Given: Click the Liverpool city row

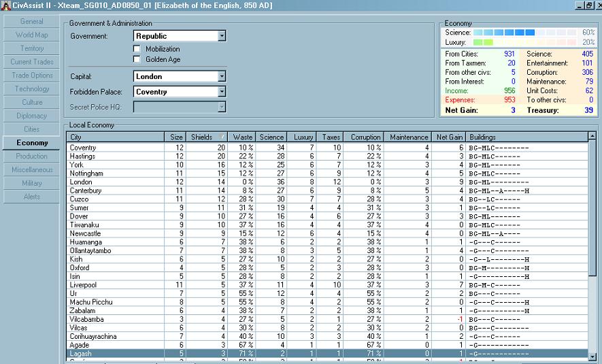Looking at the screenshot, I should pos(327,285).
